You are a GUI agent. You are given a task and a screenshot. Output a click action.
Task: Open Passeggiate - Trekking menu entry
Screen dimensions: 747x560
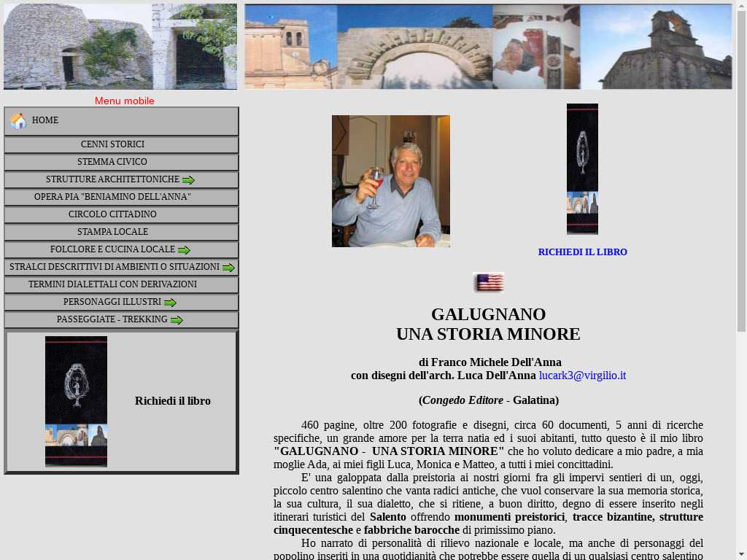coord(121,319)
